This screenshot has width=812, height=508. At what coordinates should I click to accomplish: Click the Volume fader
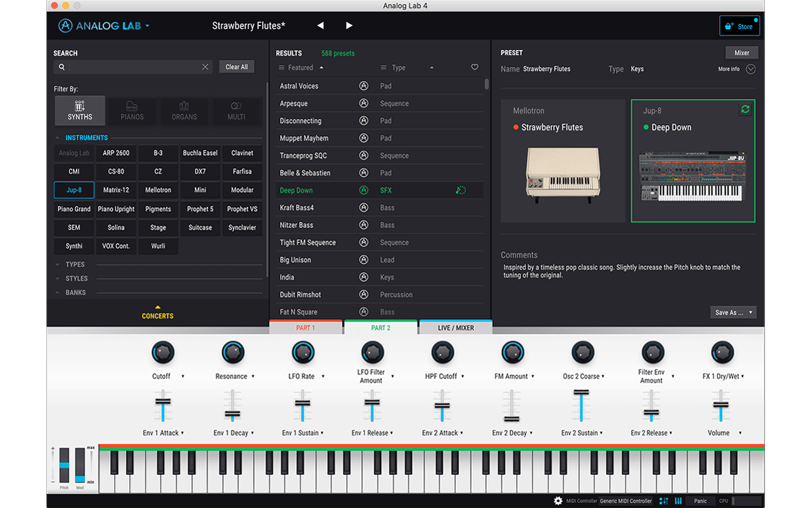click(721, 406)
